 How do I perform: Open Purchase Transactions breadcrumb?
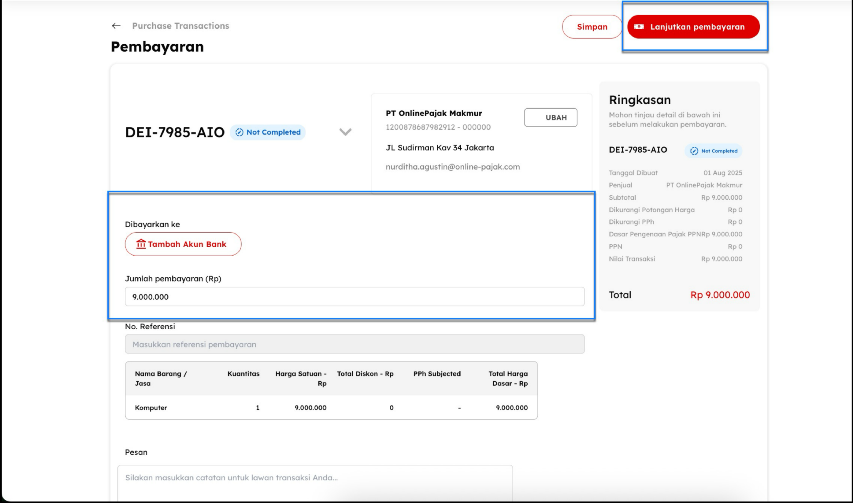180,26
